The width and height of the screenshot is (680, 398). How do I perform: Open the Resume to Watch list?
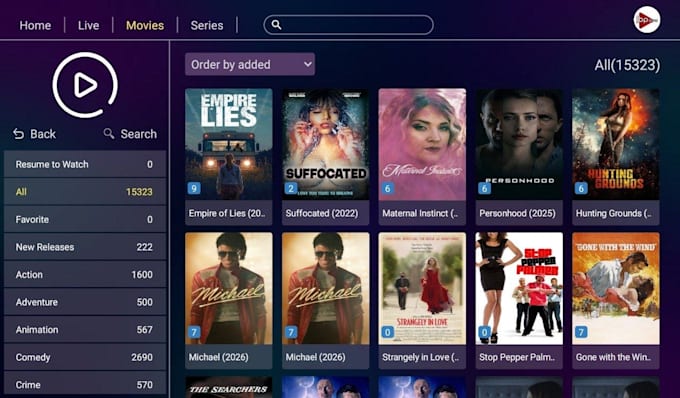85,164
